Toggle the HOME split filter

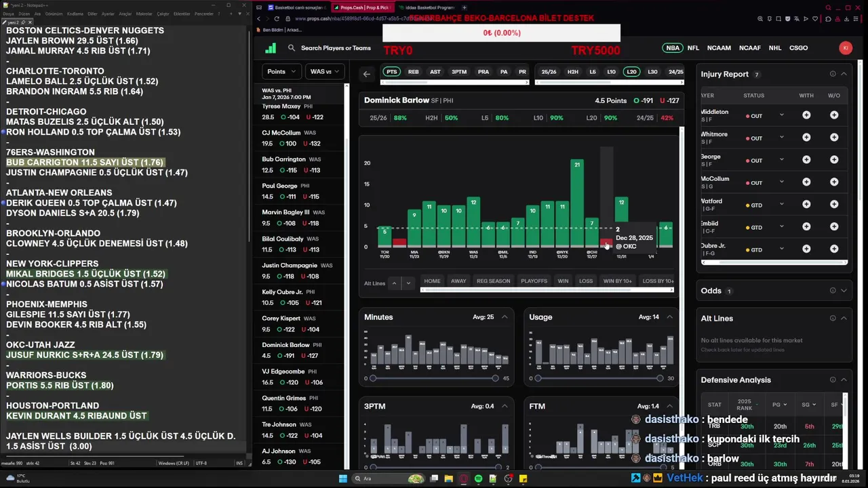click(x=432, y=281)
